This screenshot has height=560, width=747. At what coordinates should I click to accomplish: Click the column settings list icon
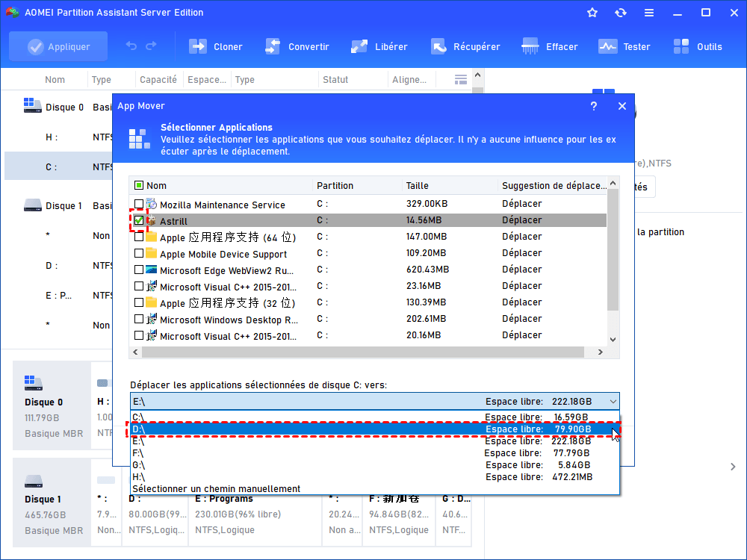[x=461, y=80]
